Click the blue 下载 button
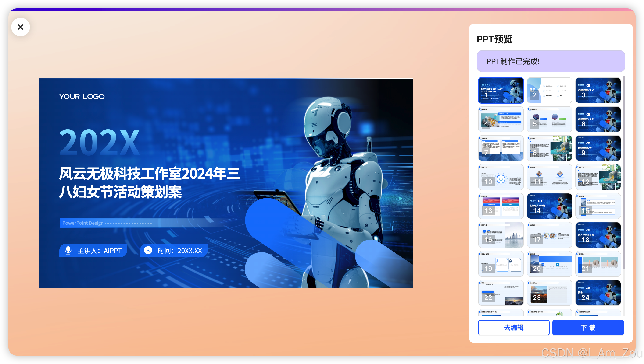Image resolution: width=644 pixels, height=364 pixels. (x=588, y=327)
